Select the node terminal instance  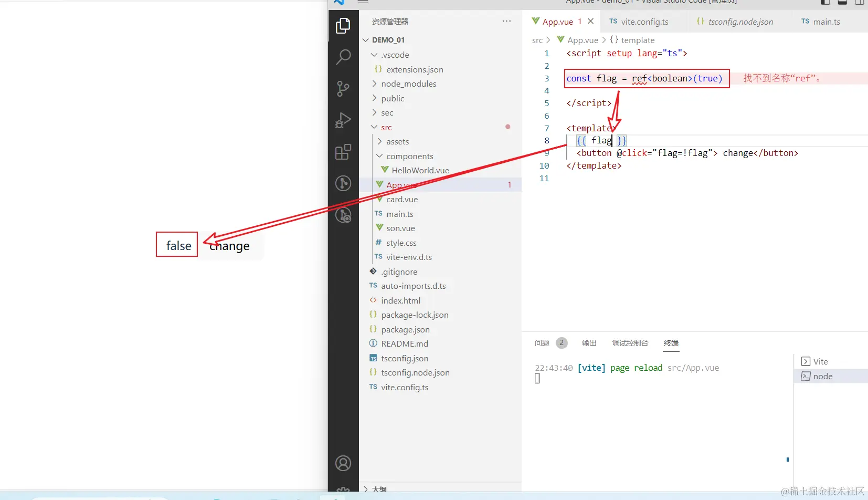831,376
